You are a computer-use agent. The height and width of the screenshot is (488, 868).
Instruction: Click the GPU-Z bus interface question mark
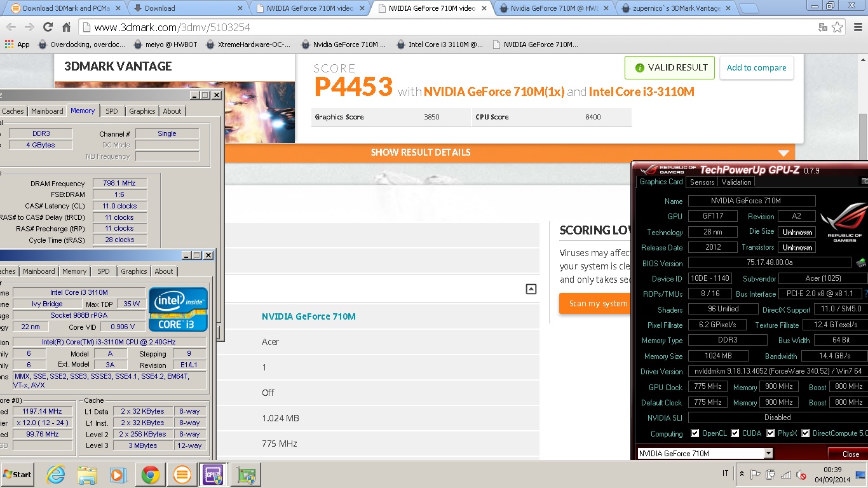point(866,294)
